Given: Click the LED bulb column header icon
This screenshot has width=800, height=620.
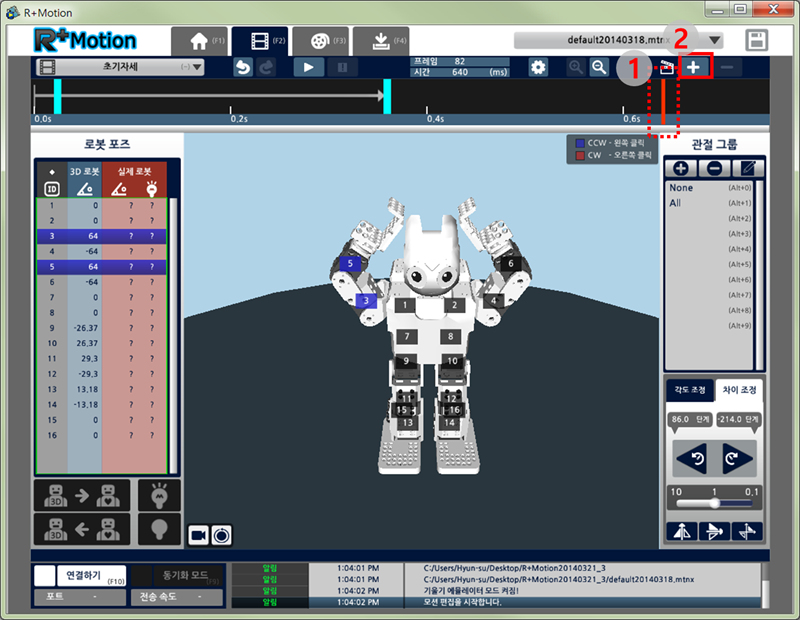Looking at the screenshot, I should (152, 189).
